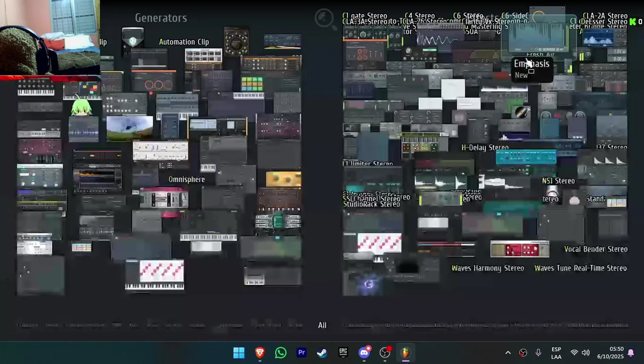This screenshot has height=364, width=644.
Task: Open the sky landscape plugin thumbnail
Action: pyautogui.click(x=130, y=127)
